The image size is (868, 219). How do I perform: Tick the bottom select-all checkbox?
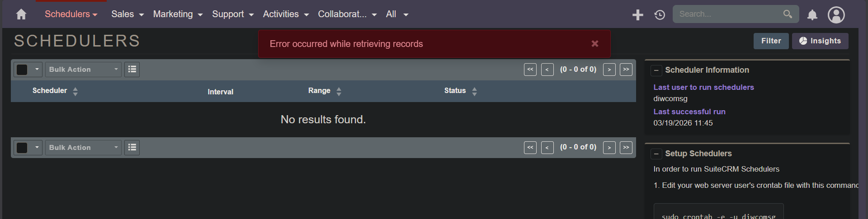click(x=22, y=148)
